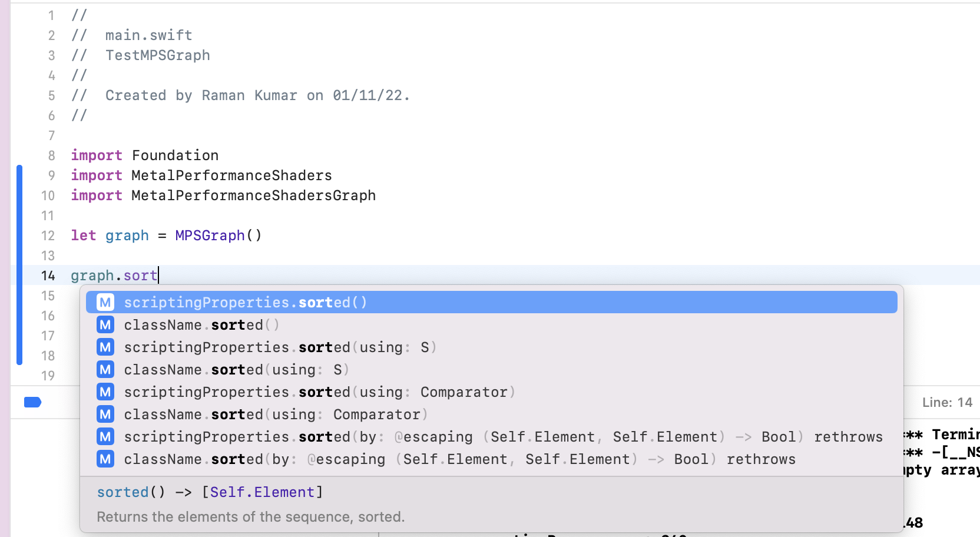
Task: Click the M icon next to className.sorted()
Action: coord(105,325)
